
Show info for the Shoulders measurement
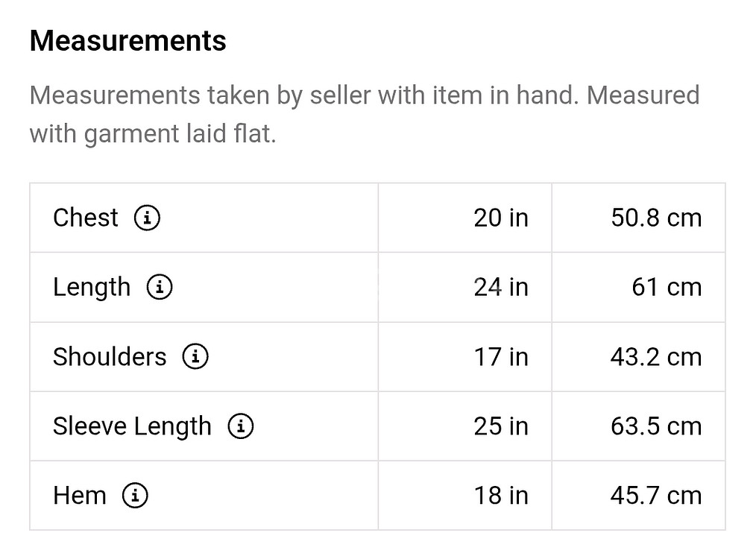coord(195,356)
